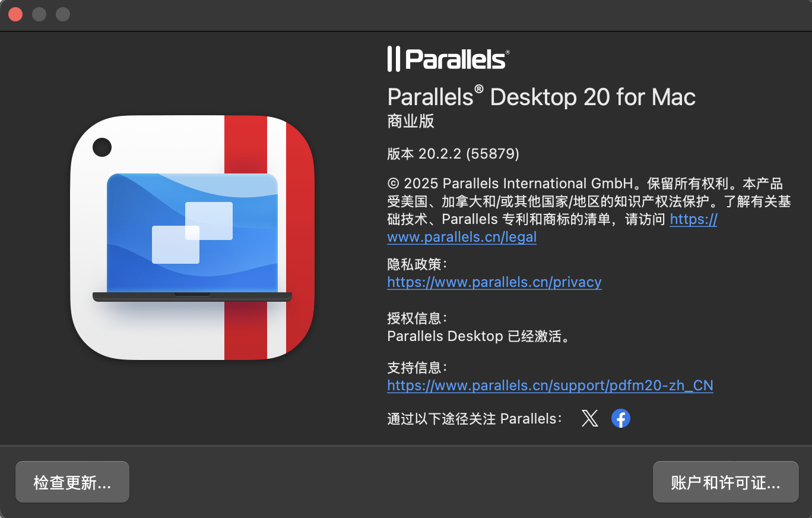Click the Parallels Desktop 20 for Mac title
The image size is (812, 518).
coord(541,97)
